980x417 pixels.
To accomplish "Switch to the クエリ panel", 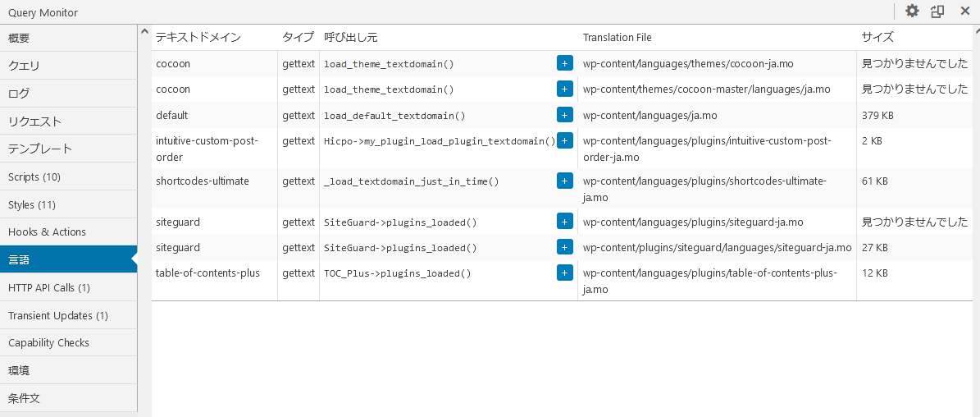I will pos(68,66).
